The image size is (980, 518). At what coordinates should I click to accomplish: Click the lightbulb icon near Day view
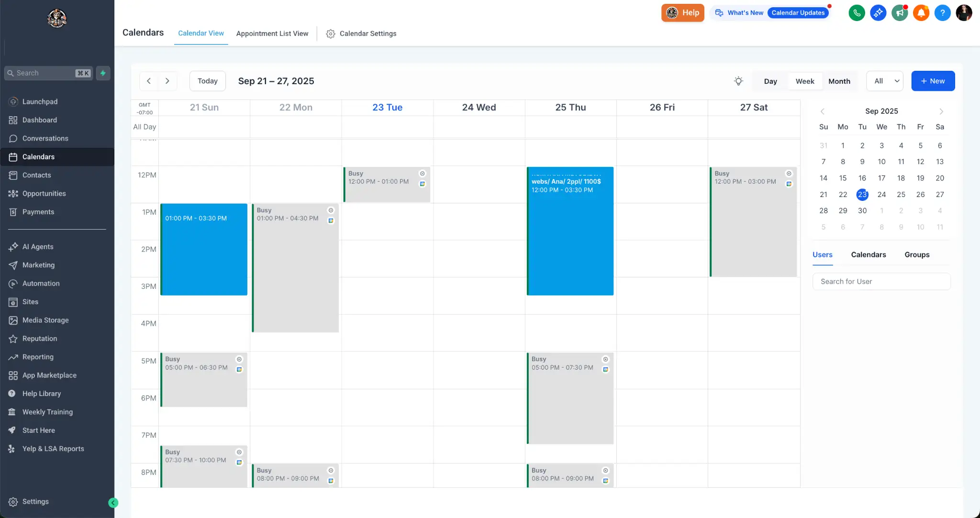[x=738, y=81]
